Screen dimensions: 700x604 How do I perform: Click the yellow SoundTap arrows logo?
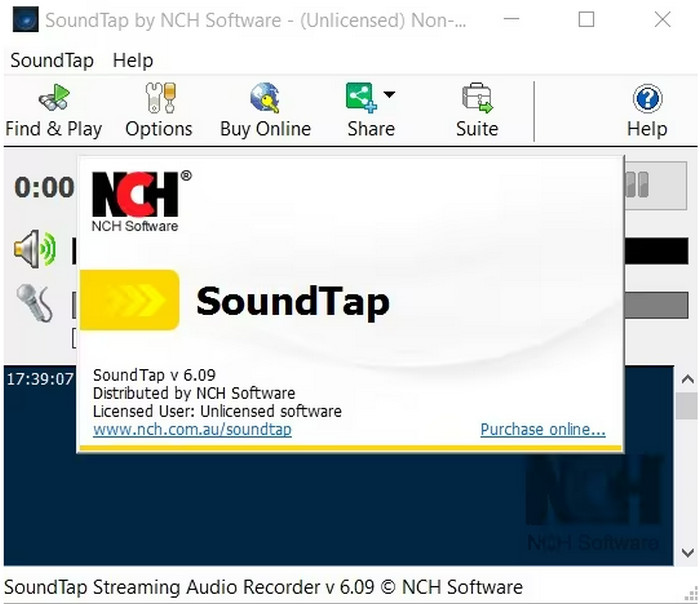coord(129,300)
